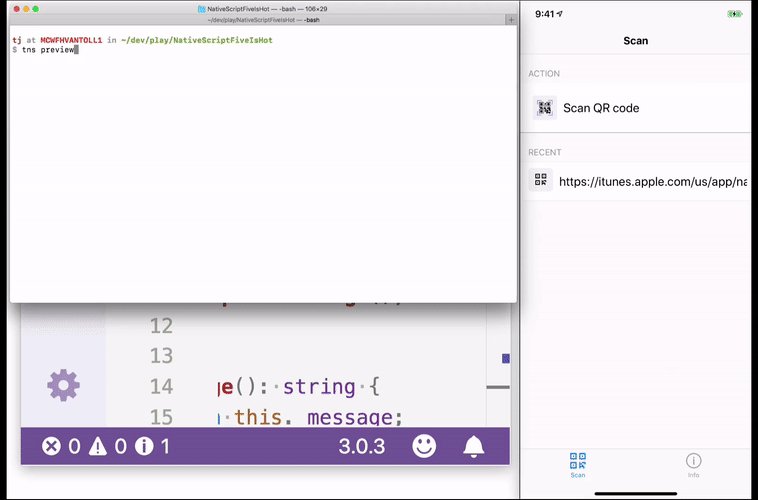Click the Scan title in phone header
758x500 pixels.
click(x=636, y=41)
